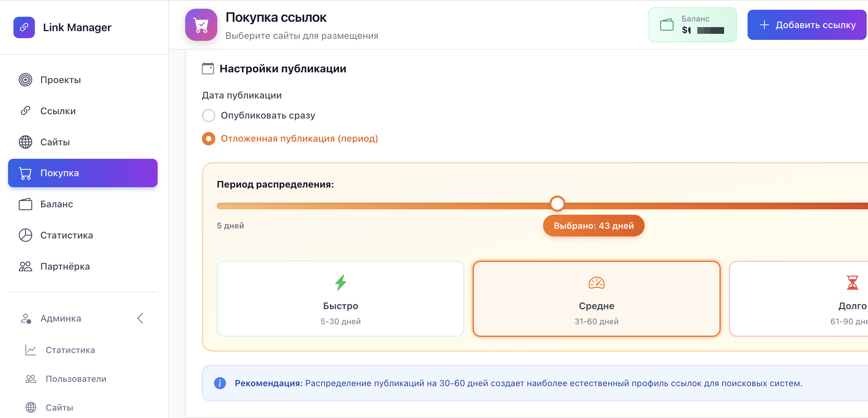Select the Сайты globe icon
868x418 pixels.
pyautogui.click(x=25, y=142)
